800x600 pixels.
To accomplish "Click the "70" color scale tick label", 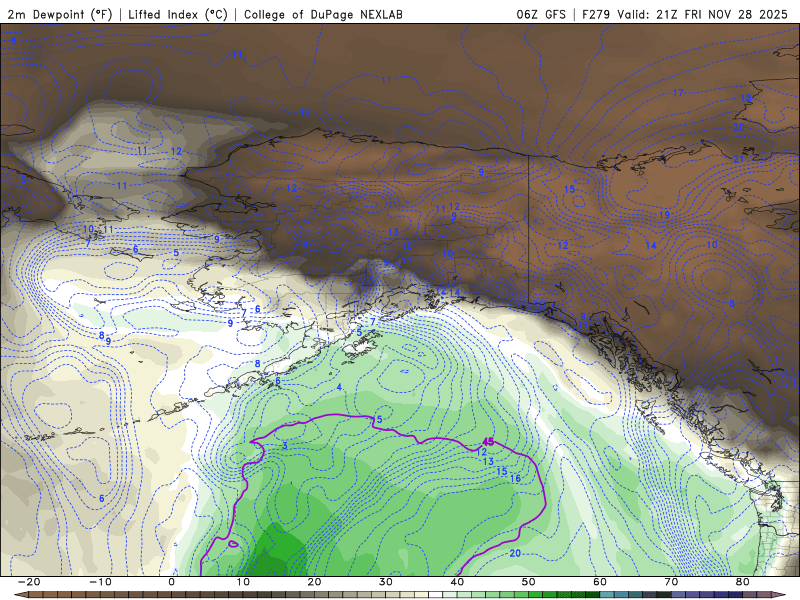I will (x=671, y=582).
